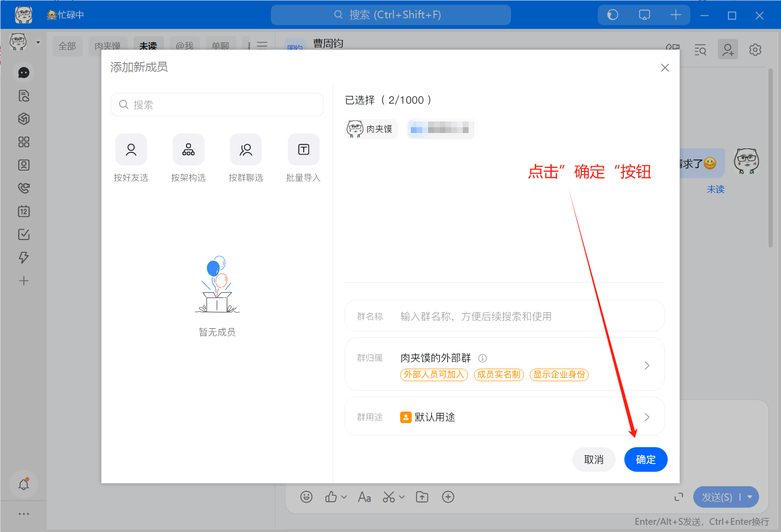Click the add member icon in header

(727, 50)
